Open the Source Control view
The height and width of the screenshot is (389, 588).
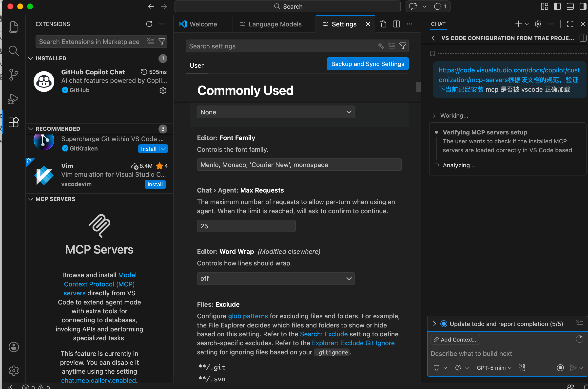click(13, 74)
